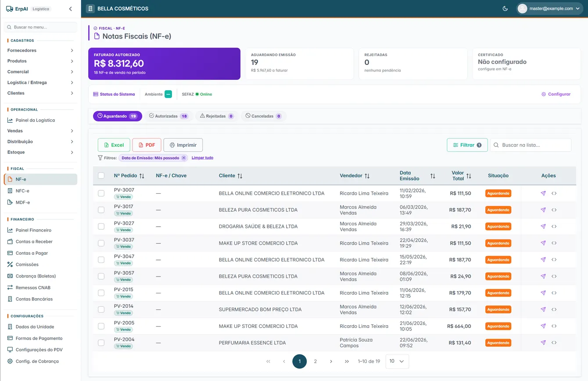
Task: Click the Limpar tudo link
Action: [202, 158]
